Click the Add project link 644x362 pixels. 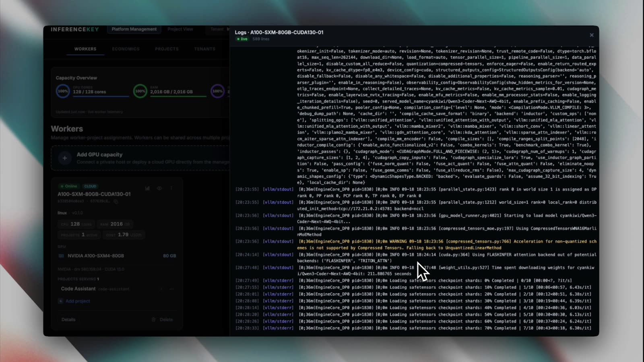78,301
